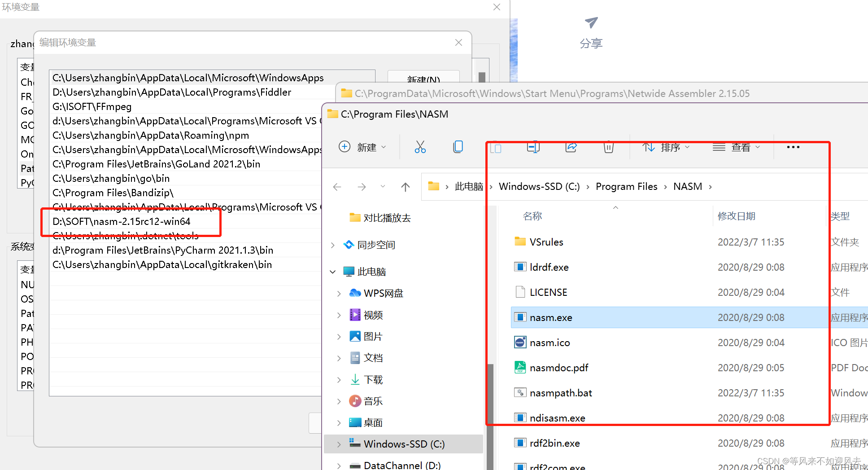Collapse the 此电脑 tree node
This screenshot has height=470, width=868.
(332, 272)
